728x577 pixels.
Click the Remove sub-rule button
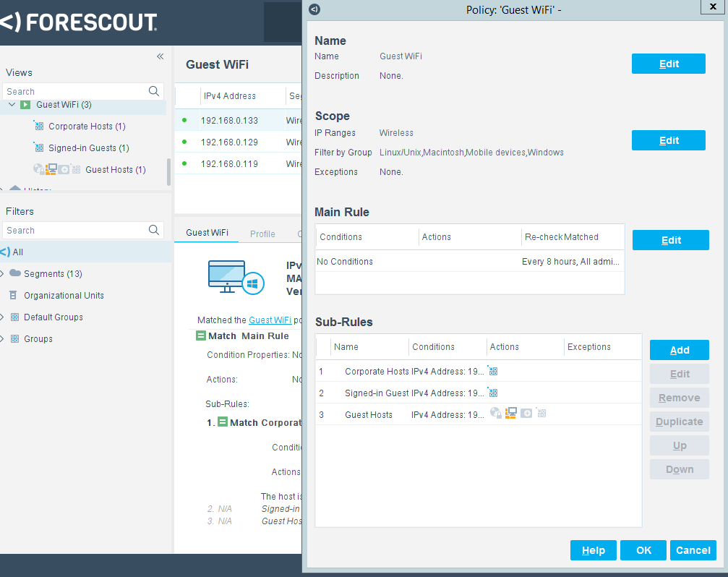coord(680,398)
